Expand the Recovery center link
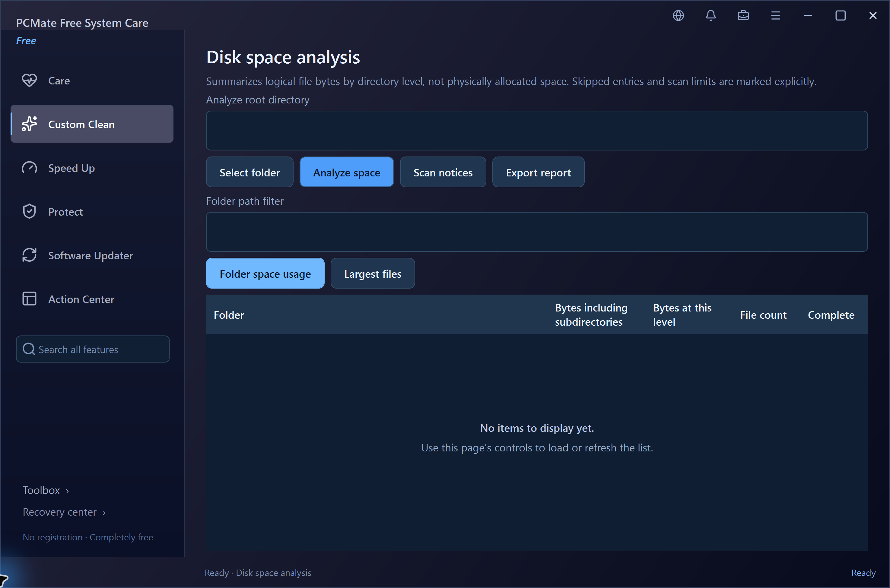890x588 pixels. 64,512
